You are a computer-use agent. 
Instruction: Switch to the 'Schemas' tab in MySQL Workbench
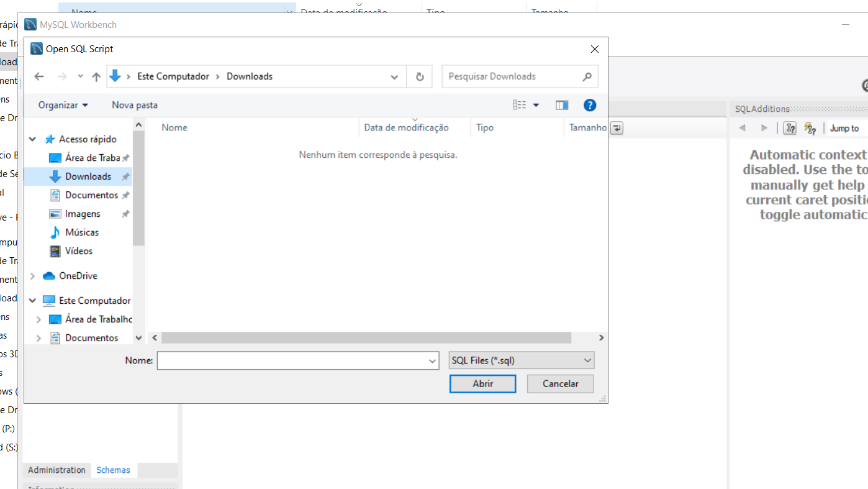pyautogui.click(x=114, y=470)
